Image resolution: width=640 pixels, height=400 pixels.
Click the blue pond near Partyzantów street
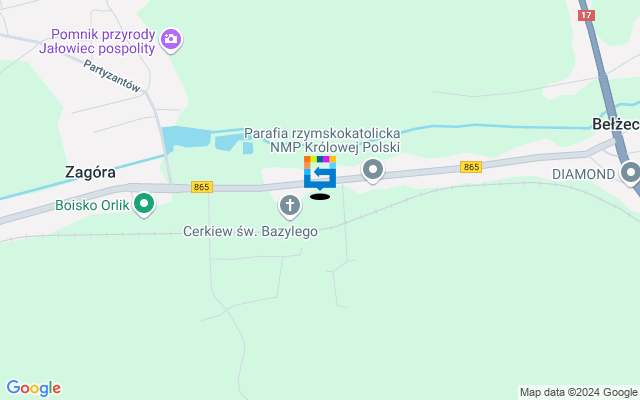pos(182,137)
